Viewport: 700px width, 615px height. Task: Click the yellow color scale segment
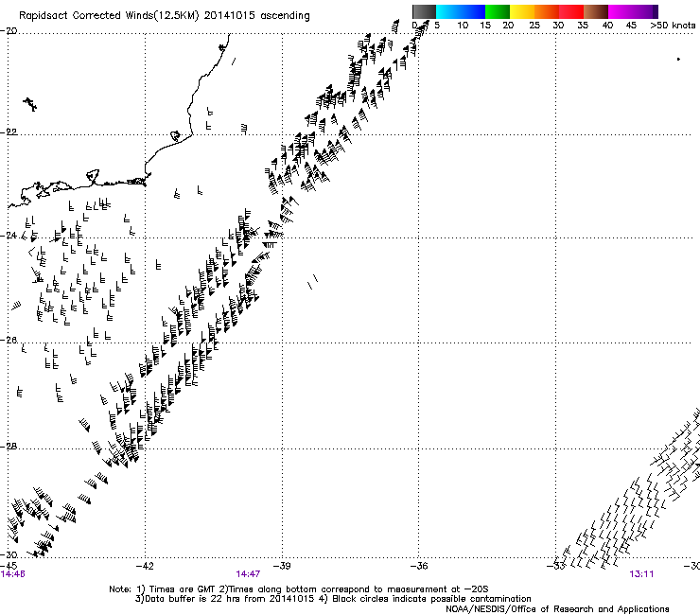522,11
